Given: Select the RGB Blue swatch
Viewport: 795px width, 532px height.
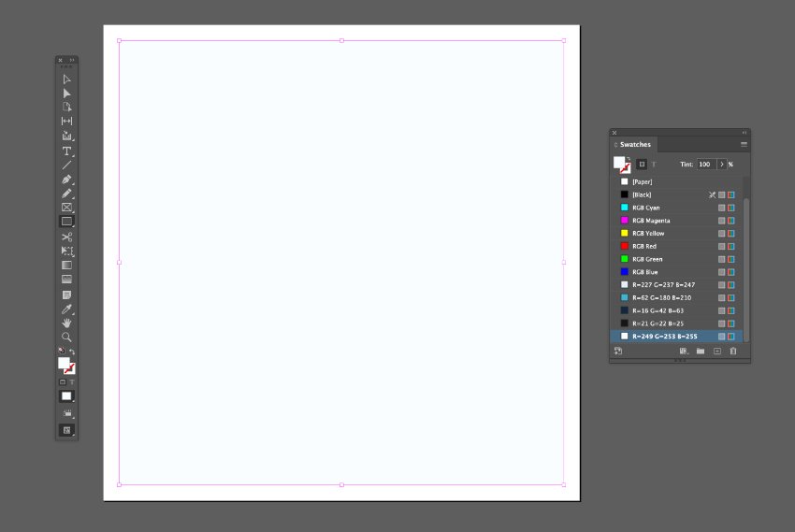Looking at the screenshot, I should (x=677, y=272).
